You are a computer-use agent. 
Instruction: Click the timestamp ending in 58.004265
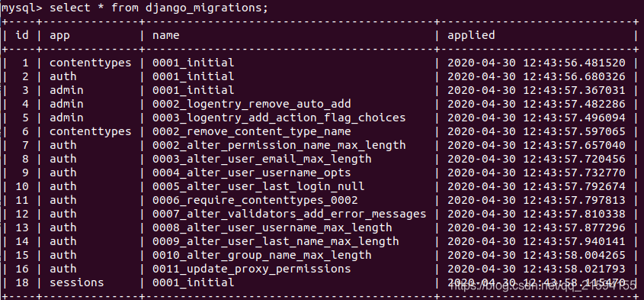[537, 255]
